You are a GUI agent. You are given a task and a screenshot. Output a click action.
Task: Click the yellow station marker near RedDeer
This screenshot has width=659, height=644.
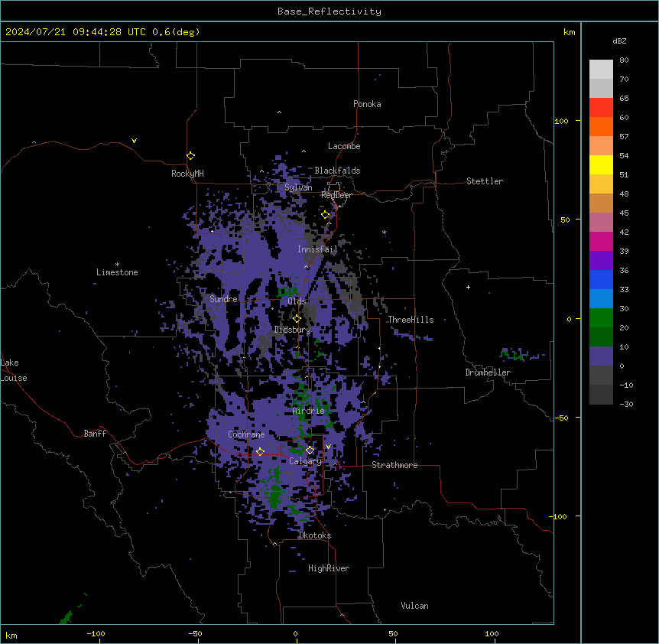point(325,215)
